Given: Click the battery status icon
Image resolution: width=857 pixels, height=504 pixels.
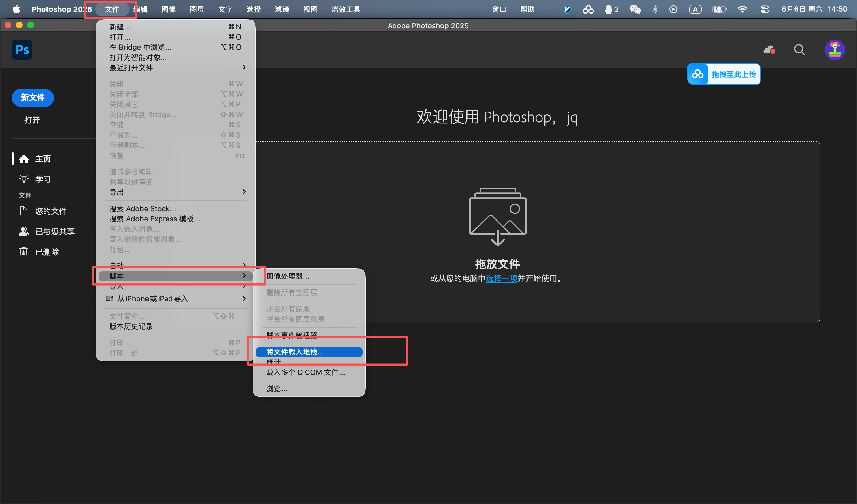Looking at the screenshot, I should pos(719,9).
